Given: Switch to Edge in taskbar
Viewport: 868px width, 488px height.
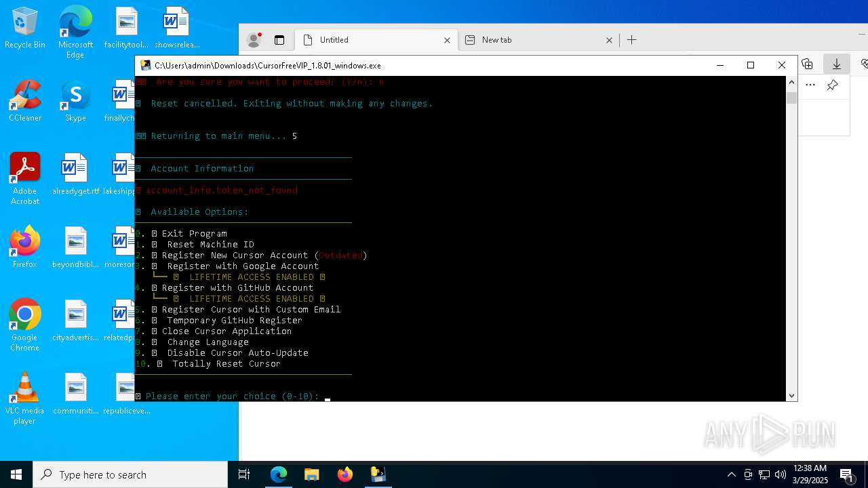Looking at the screenshot, I should click(x=279, y=474).
